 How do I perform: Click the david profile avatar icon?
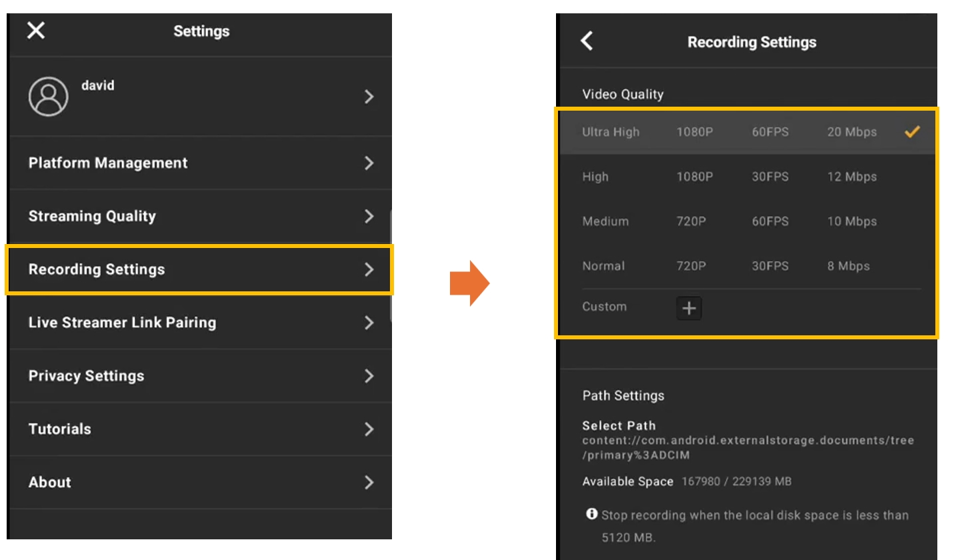point(48,97)
